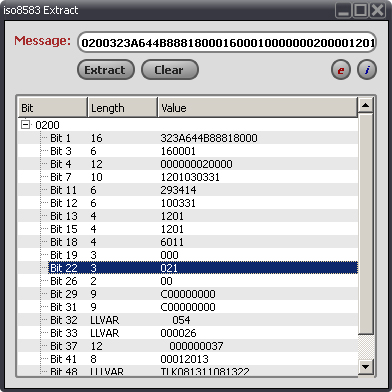392x392 pixels.
Task: Select the Bit 31 row
Action: point(188,307)
